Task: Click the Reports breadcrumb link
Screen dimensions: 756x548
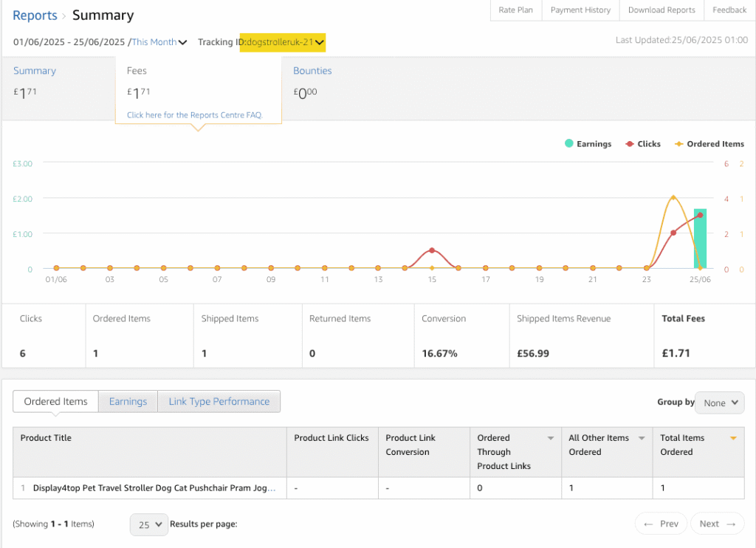Action: tap(35, 15)
